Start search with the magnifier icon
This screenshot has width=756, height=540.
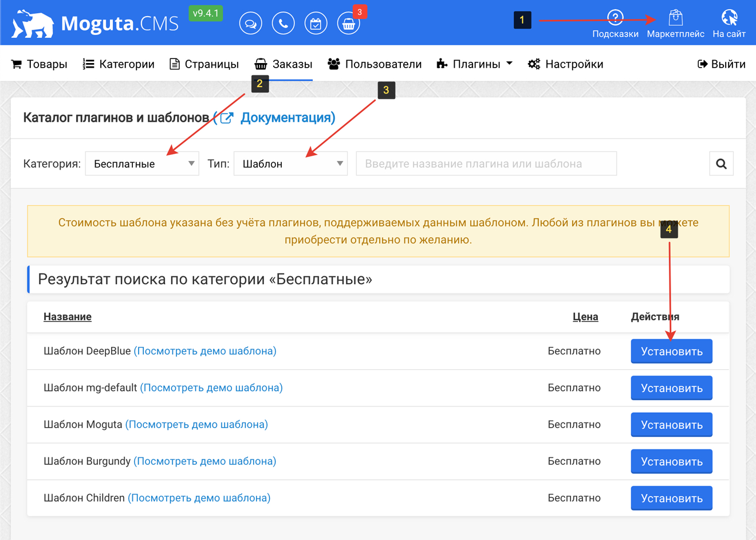pos(721,163)
